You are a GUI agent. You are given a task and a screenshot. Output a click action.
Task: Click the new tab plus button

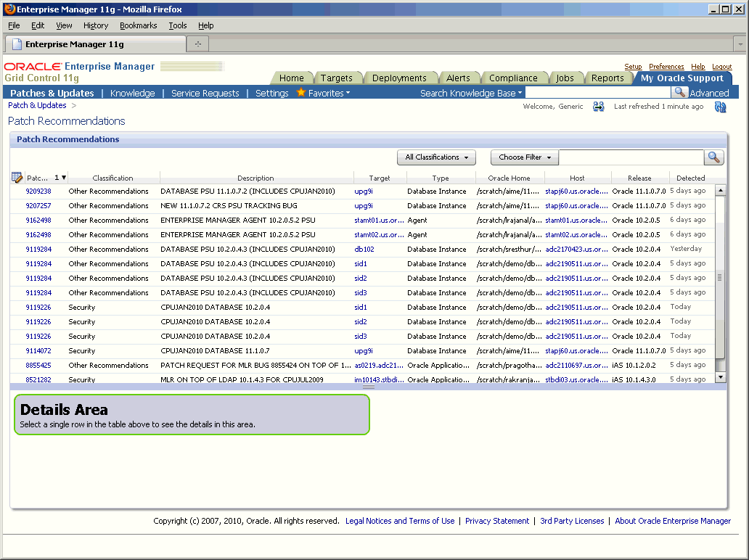click(x=197, y=44)
